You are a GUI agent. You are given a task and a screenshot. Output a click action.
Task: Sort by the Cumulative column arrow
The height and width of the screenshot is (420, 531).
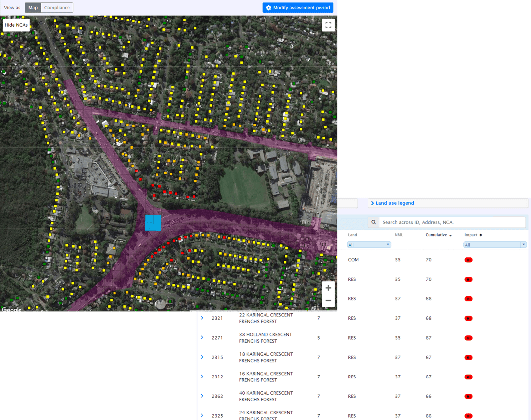tap(450, 235)
